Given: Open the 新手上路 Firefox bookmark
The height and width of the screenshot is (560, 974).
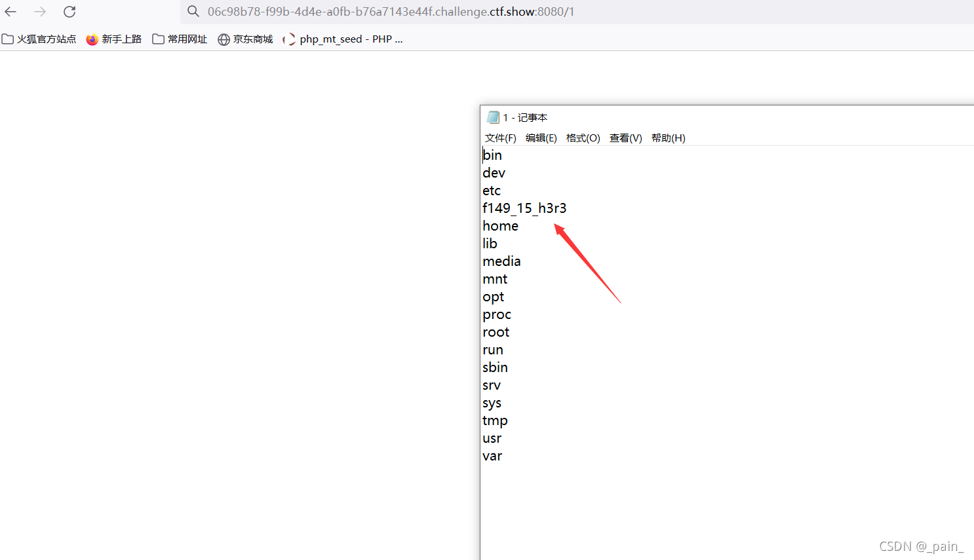Looking at the screenshot, I should [114, 39].
